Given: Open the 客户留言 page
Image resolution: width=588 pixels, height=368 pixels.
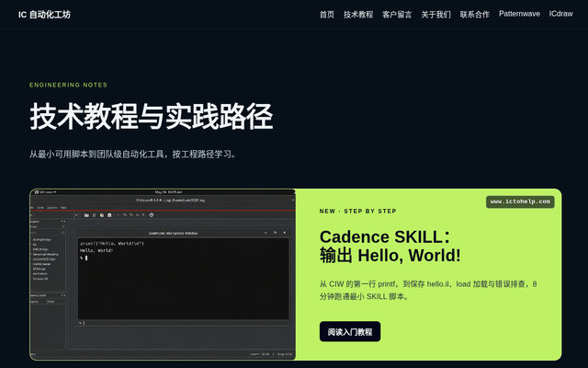Looking at the screenshot, I should coord(397,15).
